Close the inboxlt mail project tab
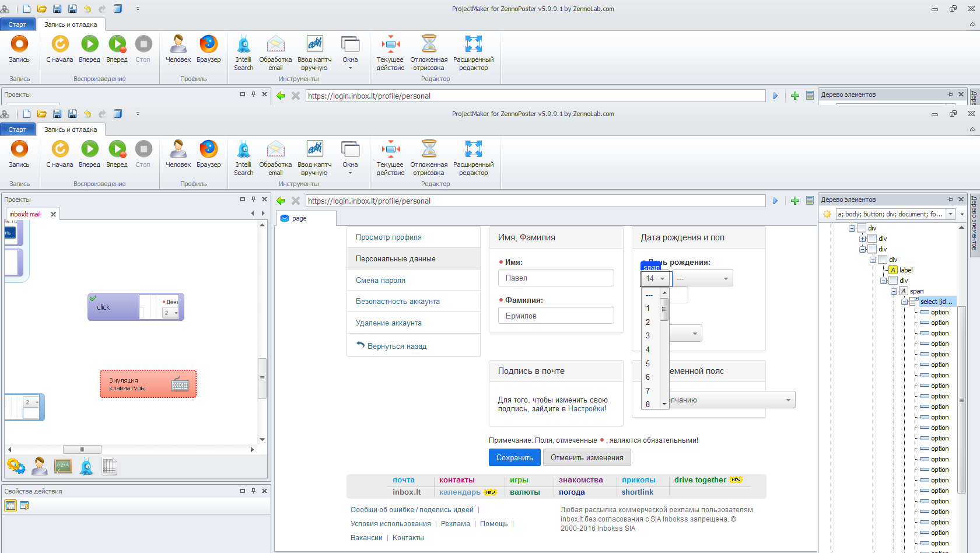Image resolution: width=980 pixels, height=553 pixels. (x=53, y=214)
